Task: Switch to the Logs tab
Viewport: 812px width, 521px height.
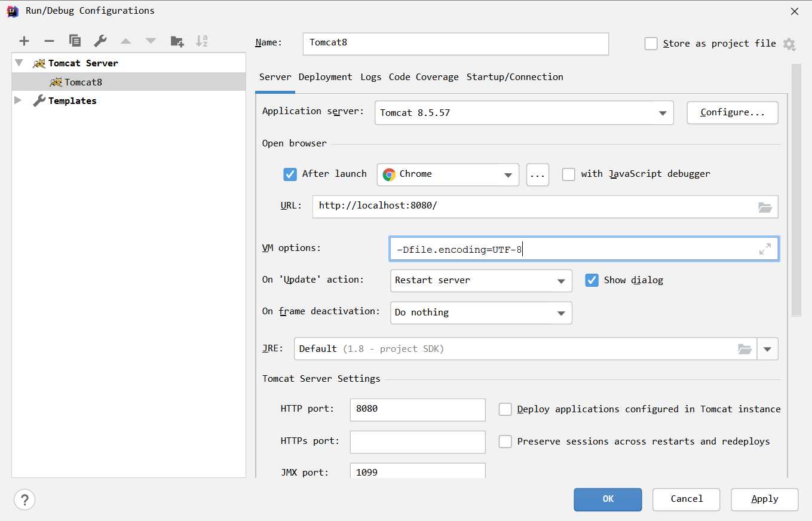Action: pyautogui.click(x=370, y=77)
